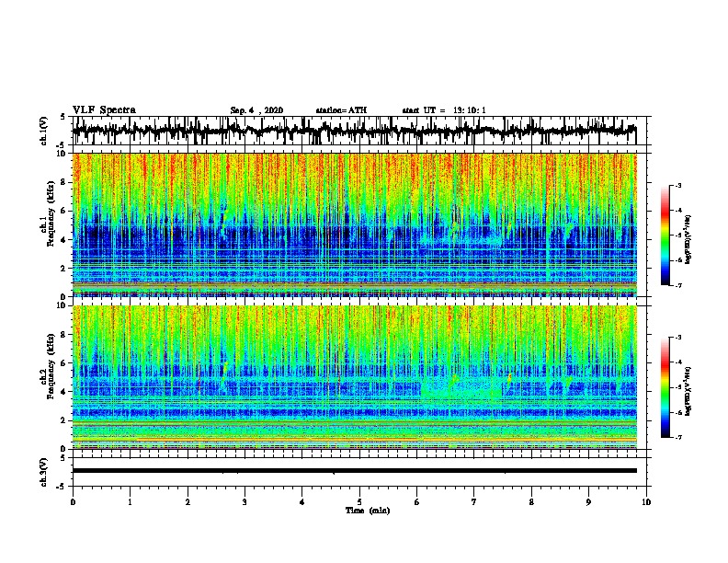Click the "ch.1(V)" axis label
The height and width of the screenshot is (563, 728).
(x=44, y=131)
